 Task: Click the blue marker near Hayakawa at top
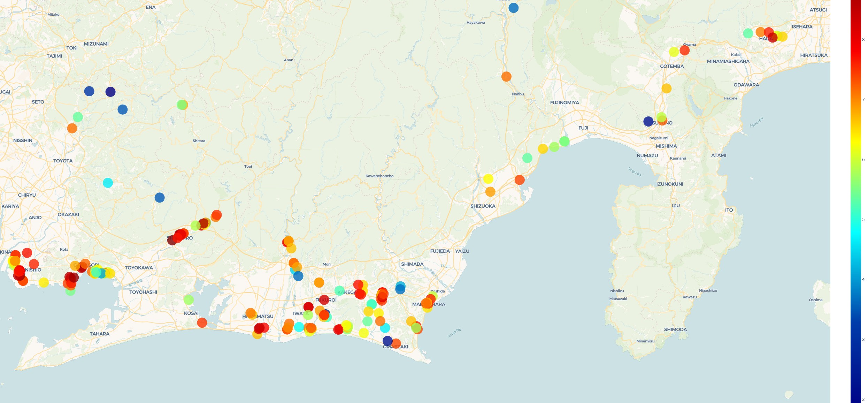[513, 8]
